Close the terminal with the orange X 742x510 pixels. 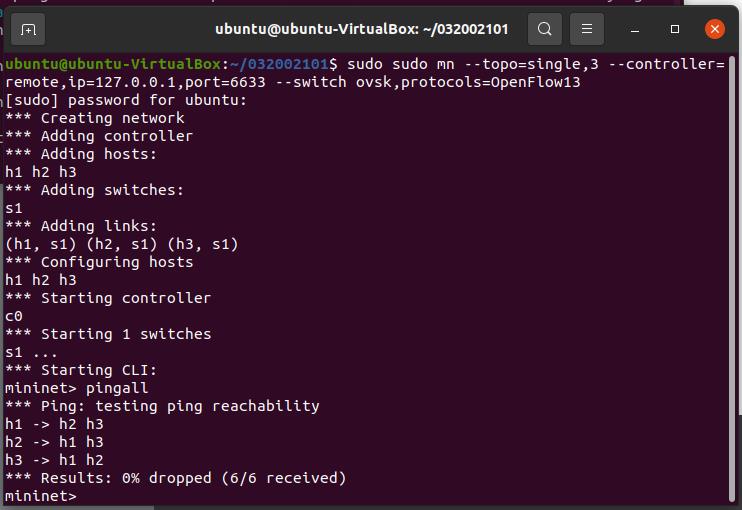click(715, 29)
